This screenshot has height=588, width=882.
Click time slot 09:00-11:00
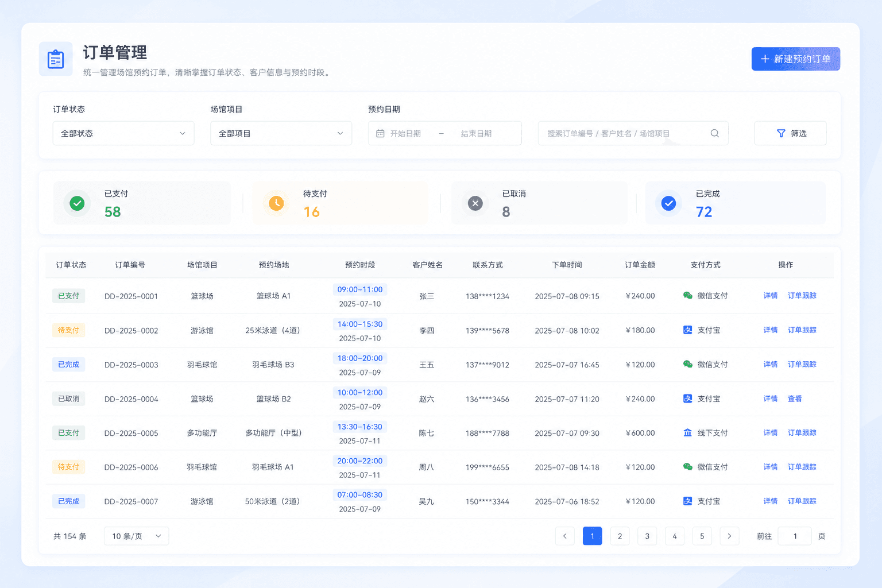(360, 289)
